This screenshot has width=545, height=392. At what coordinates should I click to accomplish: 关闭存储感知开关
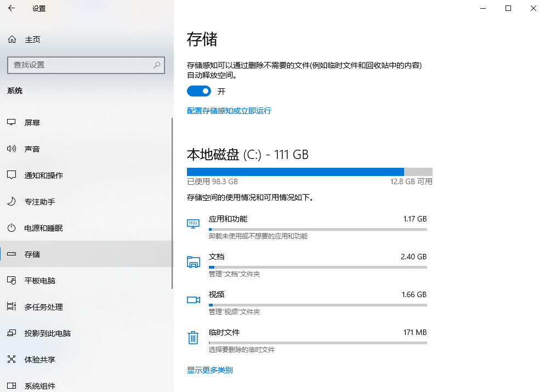[x=198, y=91]
